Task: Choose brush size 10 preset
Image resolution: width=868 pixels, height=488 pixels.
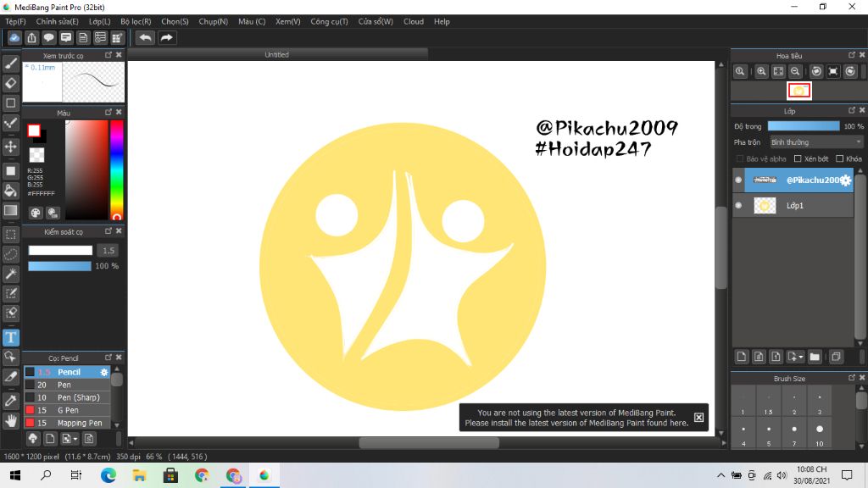Action: (x=820, y=433)
